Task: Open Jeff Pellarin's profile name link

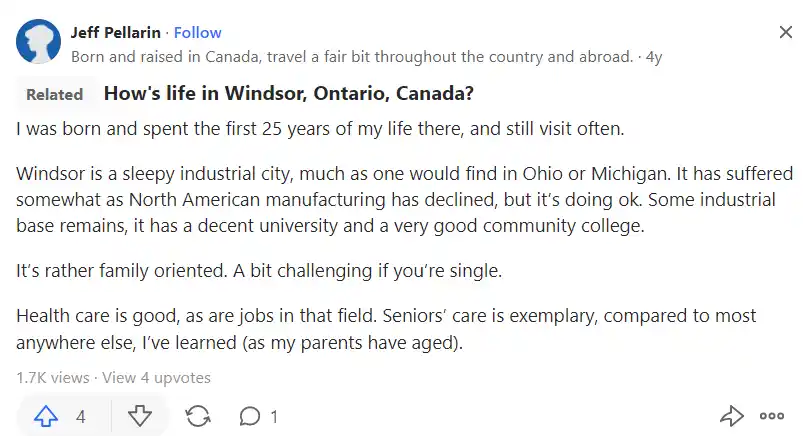Action: coord(115,33)
